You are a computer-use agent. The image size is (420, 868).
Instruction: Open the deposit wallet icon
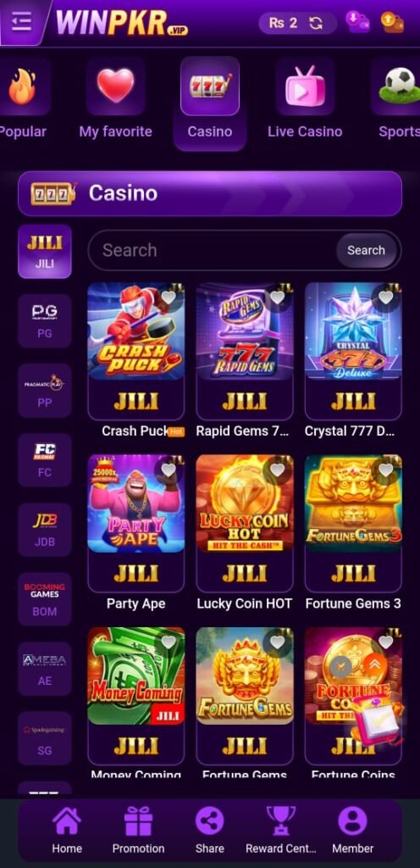coord(357,22)
